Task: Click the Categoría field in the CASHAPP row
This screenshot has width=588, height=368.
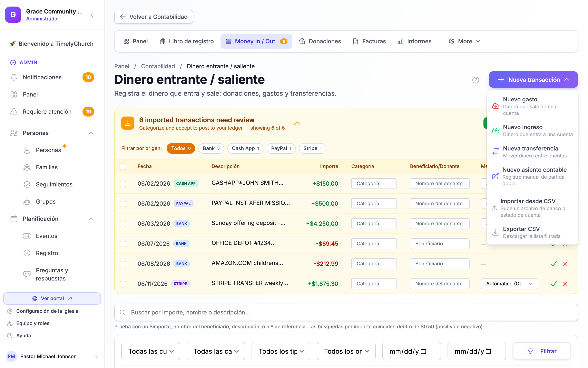Action: click(374, 184)
